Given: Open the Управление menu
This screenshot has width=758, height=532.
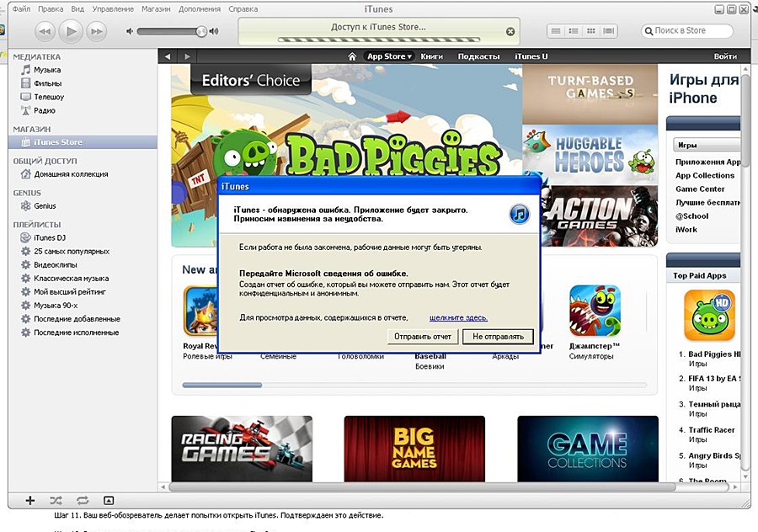Looking at the screenshot, I should (x=113, y=9).
